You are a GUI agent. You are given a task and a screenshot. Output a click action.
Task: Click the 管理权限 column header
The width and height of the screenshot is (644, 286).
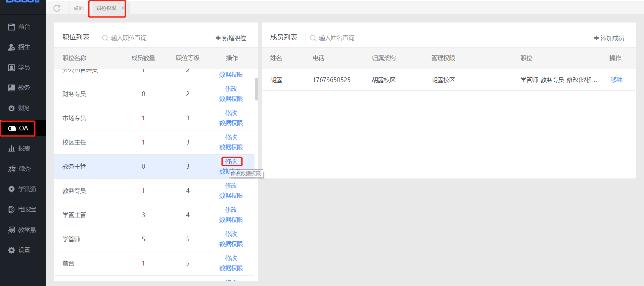(x=443, y=58)
